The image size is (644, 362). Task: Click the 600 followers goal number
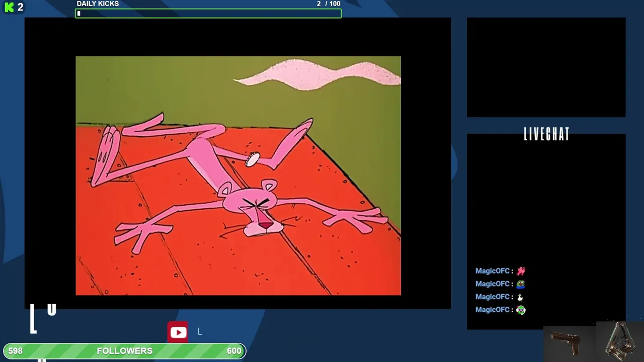point(234,351)
